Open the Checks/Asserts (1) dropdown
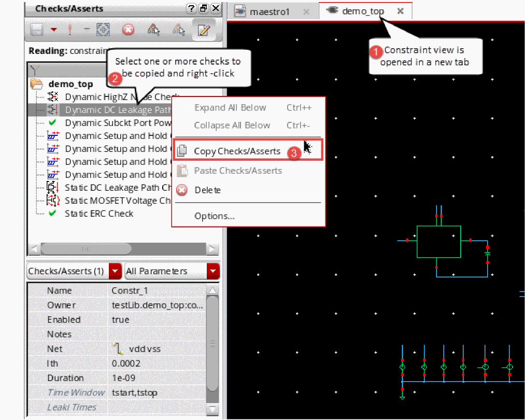The height and width of the screenshot is (420, 525). 116,271
